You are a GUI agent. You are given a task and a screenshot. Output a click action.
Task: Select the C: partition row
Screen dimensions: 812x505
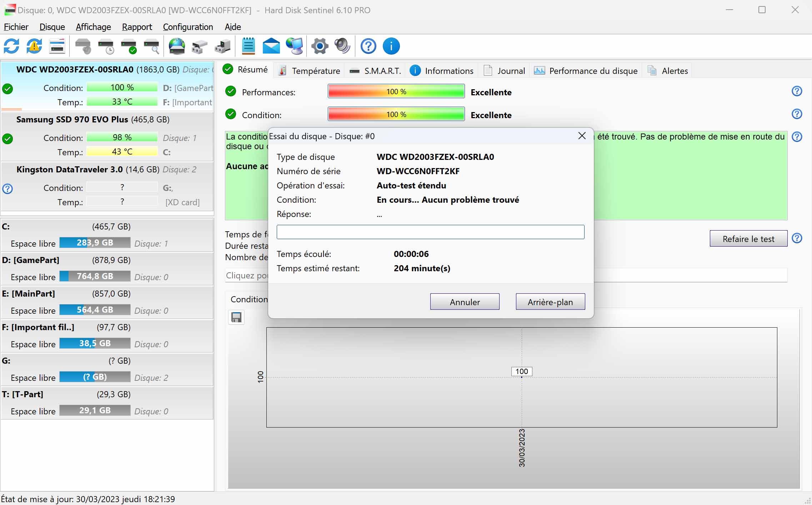107,235
